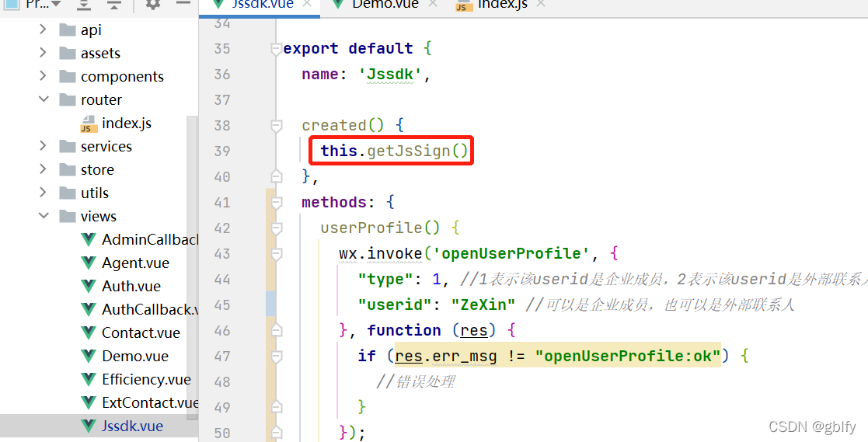Fold export default block at line 35
The height and width of the screenshot is (442, 868).
[276, 50]
